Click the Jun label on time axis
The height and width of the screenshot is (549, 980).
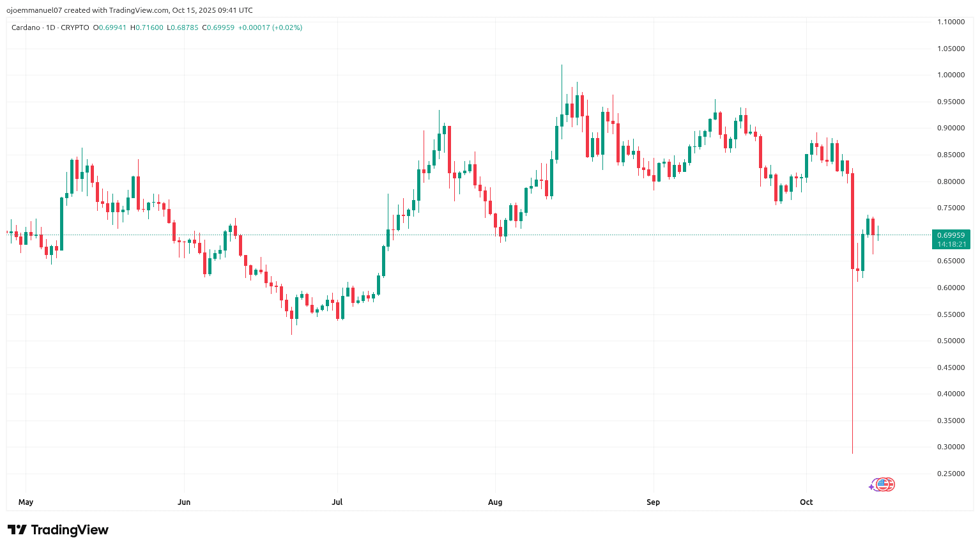(x=184, y=502)
